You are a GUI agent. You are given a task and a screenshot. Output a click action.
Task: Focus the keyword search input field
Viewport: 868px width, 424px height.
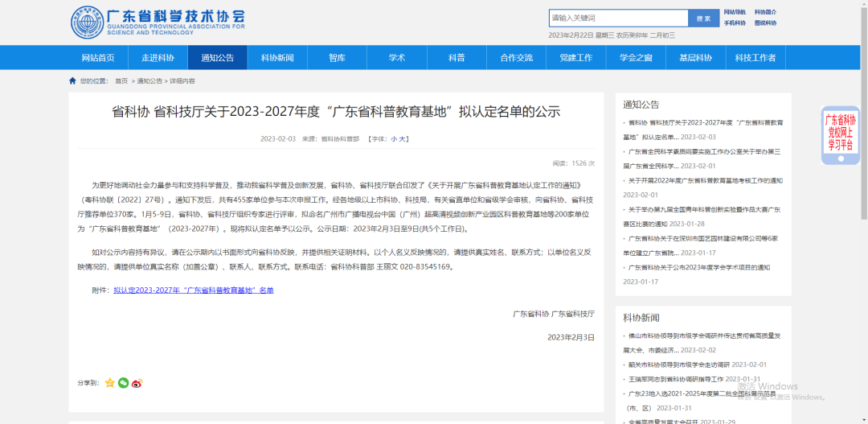(618, 19)
